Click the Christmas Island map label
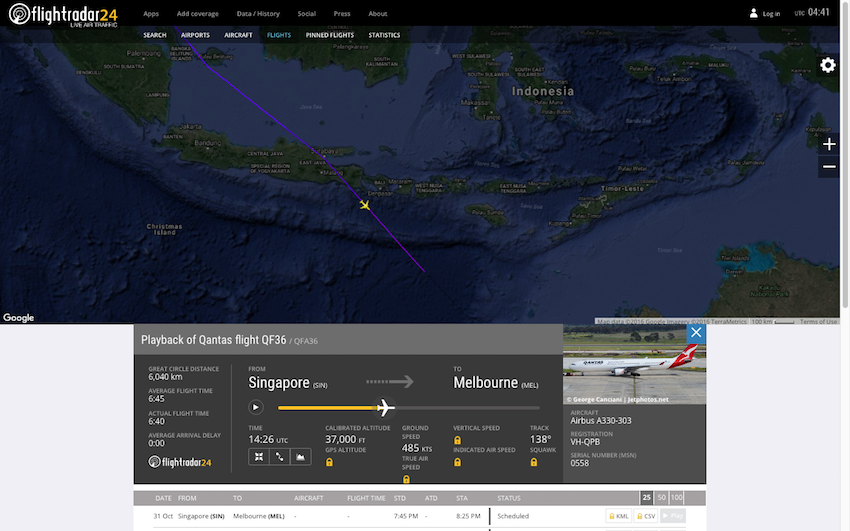This screenshot has width=850, height=531. coord(164,229)
